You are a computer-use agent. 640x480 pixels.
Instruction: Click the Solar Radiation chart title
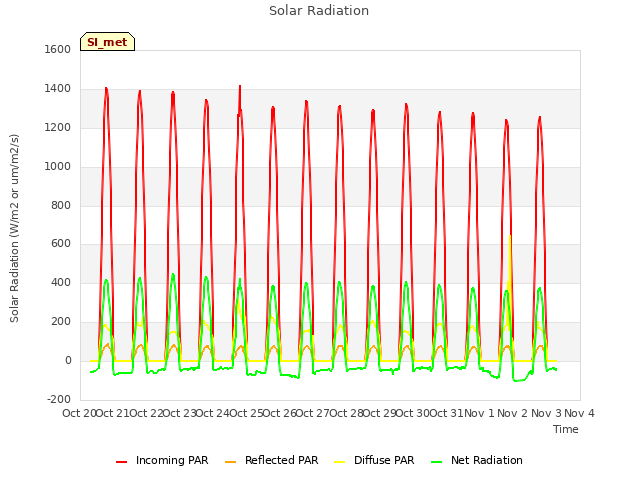click(319, 11)
